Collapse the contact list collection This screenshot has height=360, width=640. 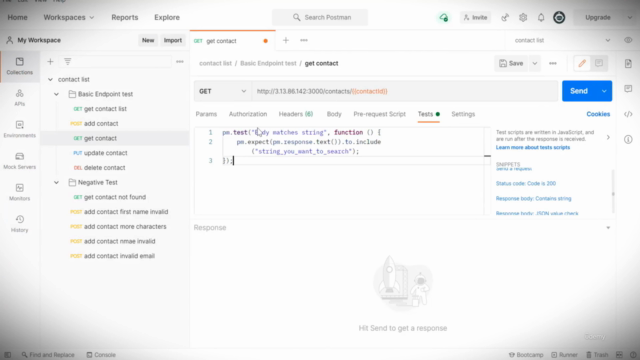(x=50, y=80)
